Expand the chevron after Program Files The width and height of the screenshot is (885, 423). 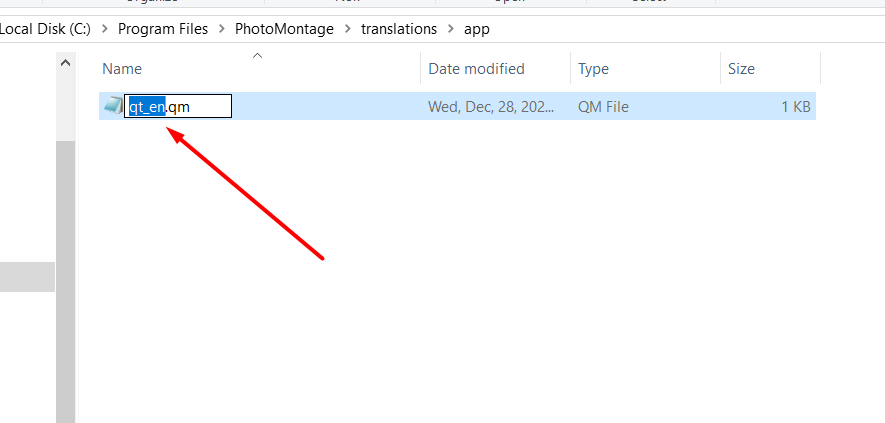point(222,29)
